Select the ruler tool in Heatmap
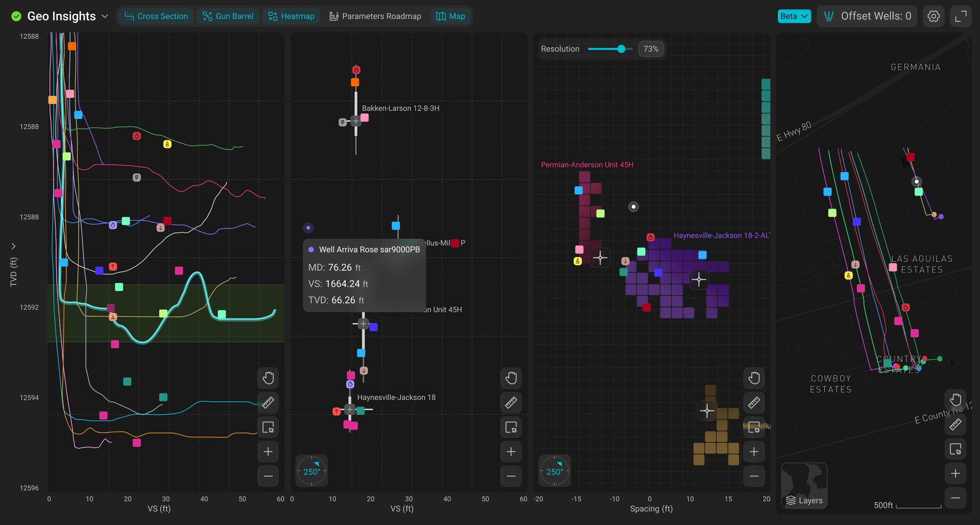The width and height of the screenshot is (980, 525). click(x=754, y=403)
